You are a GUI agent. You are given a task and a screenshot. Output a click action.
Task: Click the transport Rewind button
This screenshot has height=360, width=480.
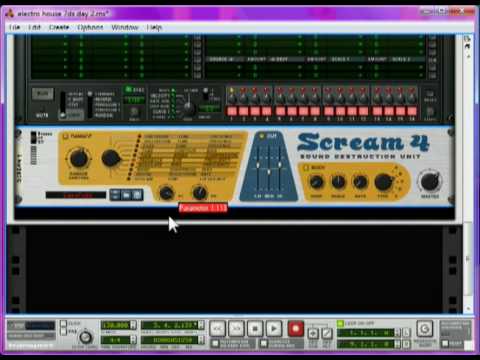click(x=217, y=329)
